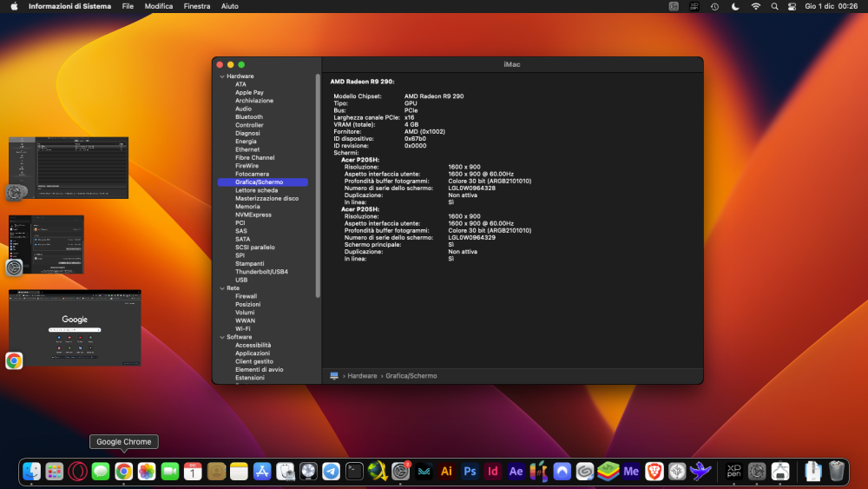Open Brave browser from dock

(654, 472)
